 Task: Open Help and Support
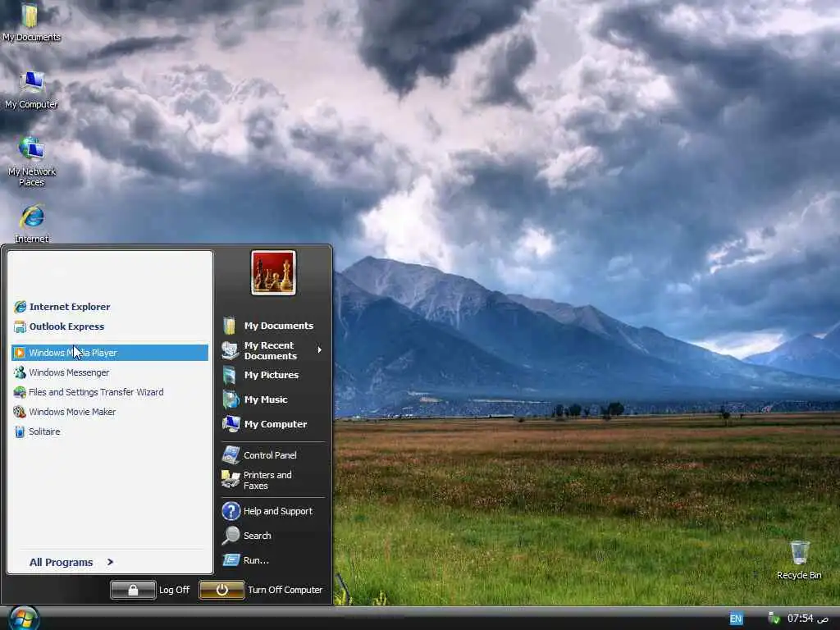[x=272, y=511]
